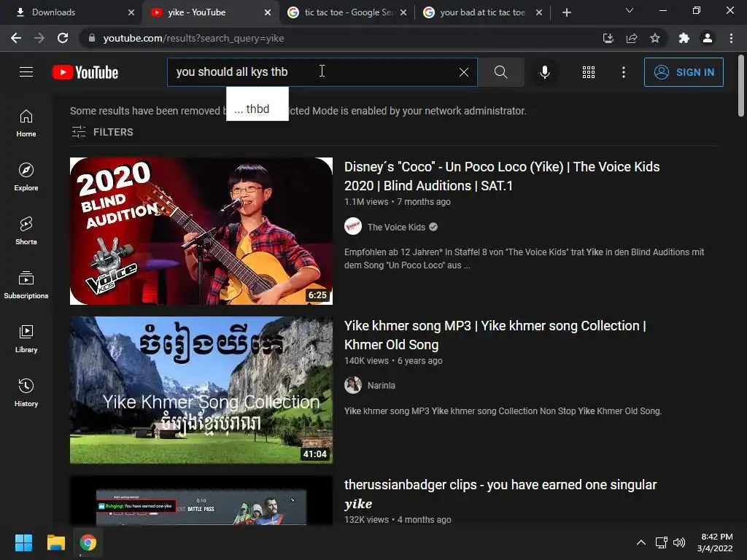
Task: Open the Chrome extensions puzzle icon
Action: (x=684, y=38)
